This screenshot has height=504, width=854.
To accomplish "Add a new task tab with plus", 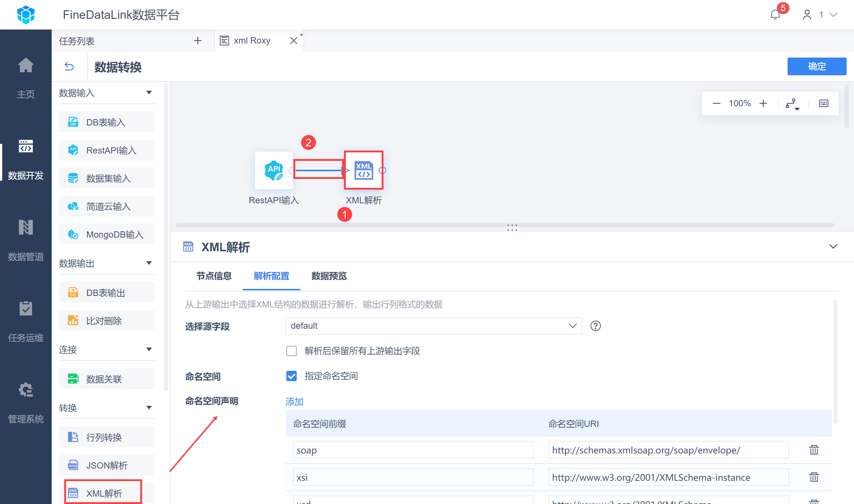I will [198, 41].
